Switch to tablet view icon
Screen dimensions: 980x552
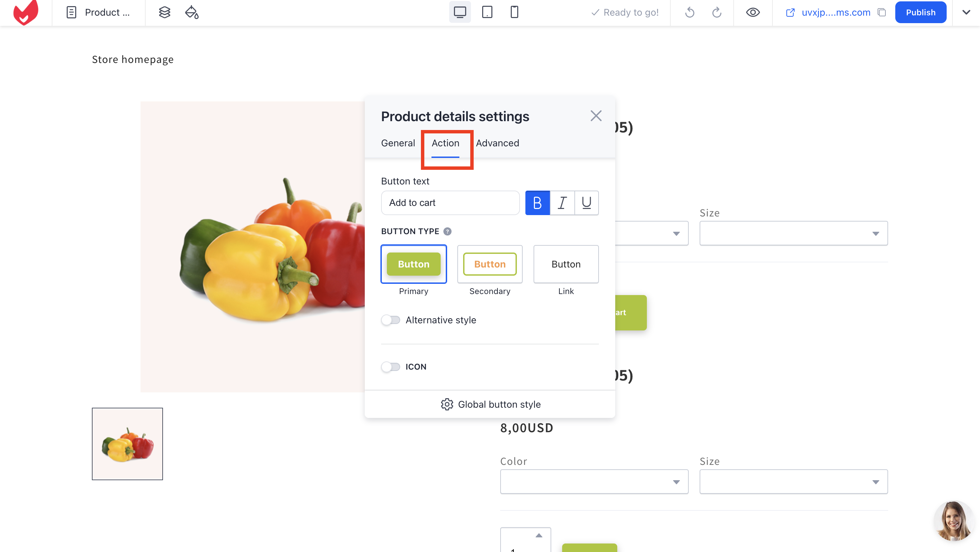point(487,12)
